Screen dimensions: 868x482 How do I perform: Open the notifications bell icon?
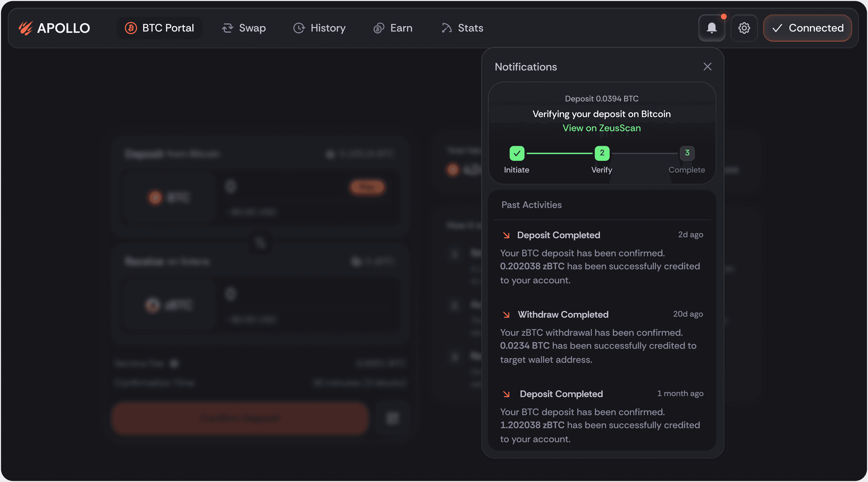coord(711,28)
